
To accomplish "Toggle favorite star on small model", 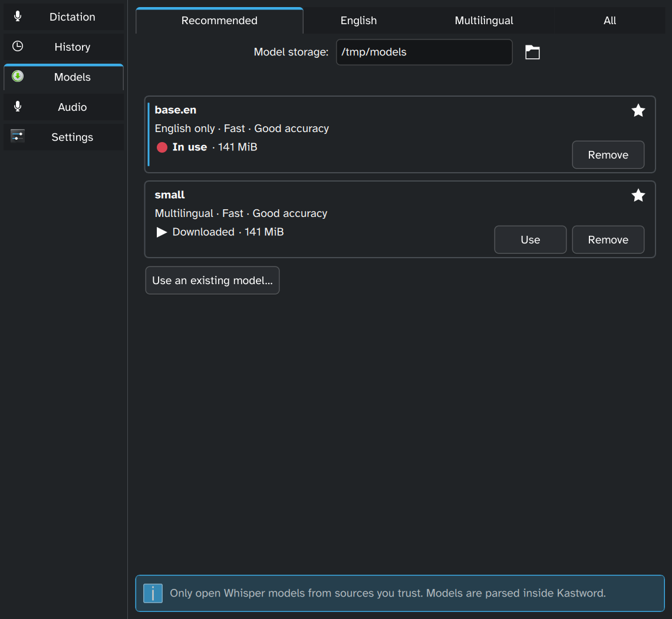I will click(638, 196).
